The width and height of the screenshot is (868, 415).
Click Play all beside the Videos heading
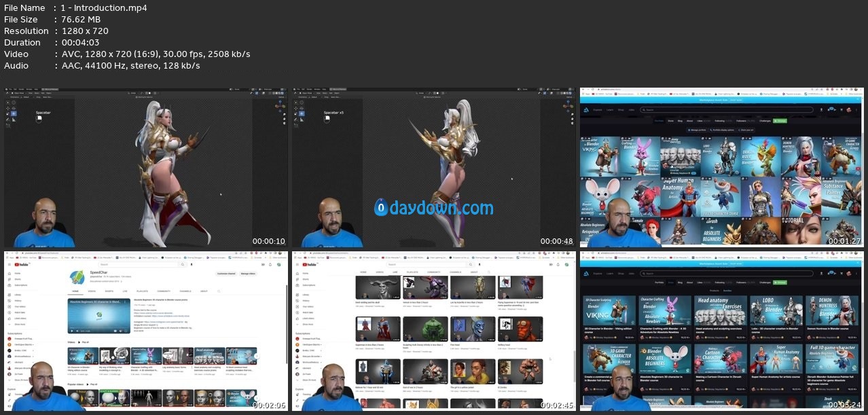point(84,342)
